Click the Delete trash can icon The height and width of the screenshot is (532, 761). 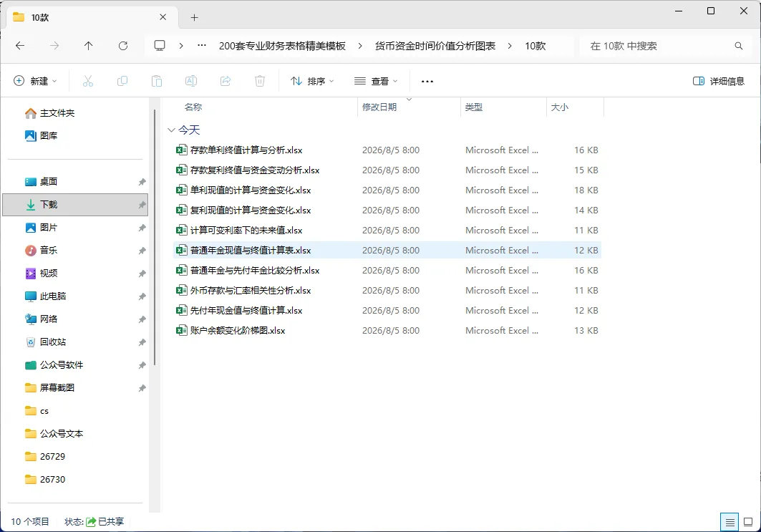click(260, 81)
